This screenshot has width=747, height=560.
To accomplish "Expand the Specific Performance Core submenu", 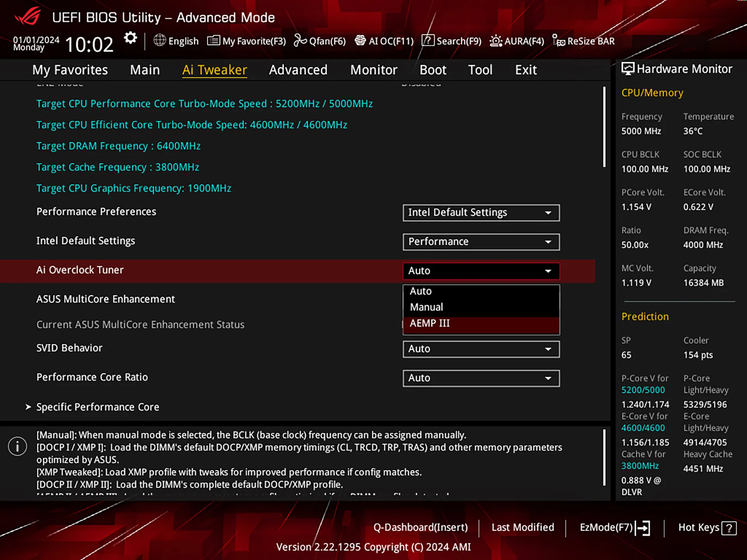I will [98, 407].
